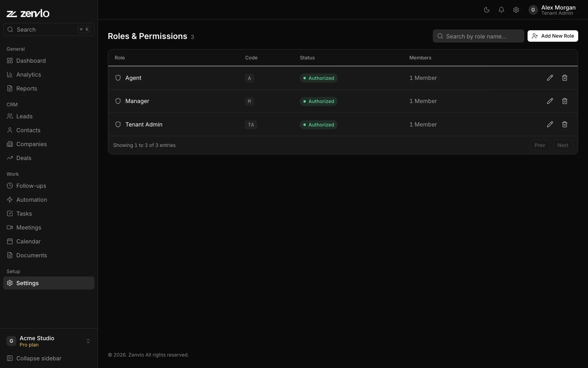Open Follow-ups section
Image resolution: width=588 pixels, height=368 pixels.
49,186
